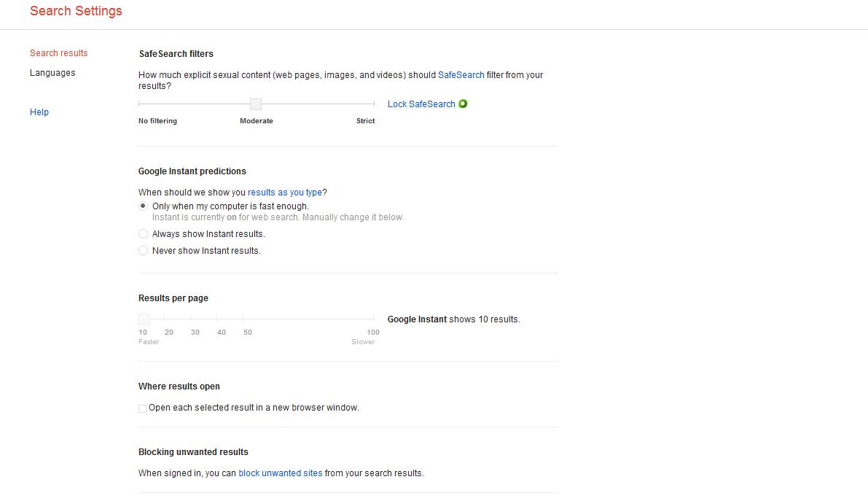Screen dimensions: 868x501
Task: Set results per page to 100
Action: [374, 319]
